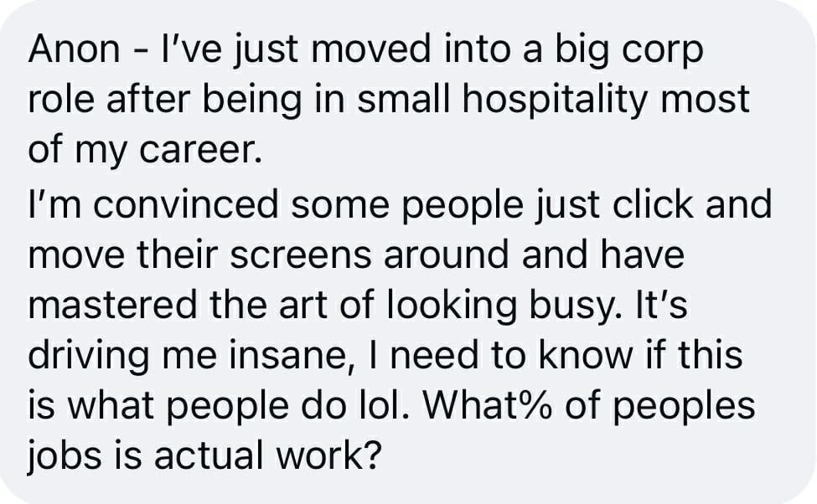Tap the word "driving" in the message
This screenshot has height=504, width=817.
pos(89,357)
